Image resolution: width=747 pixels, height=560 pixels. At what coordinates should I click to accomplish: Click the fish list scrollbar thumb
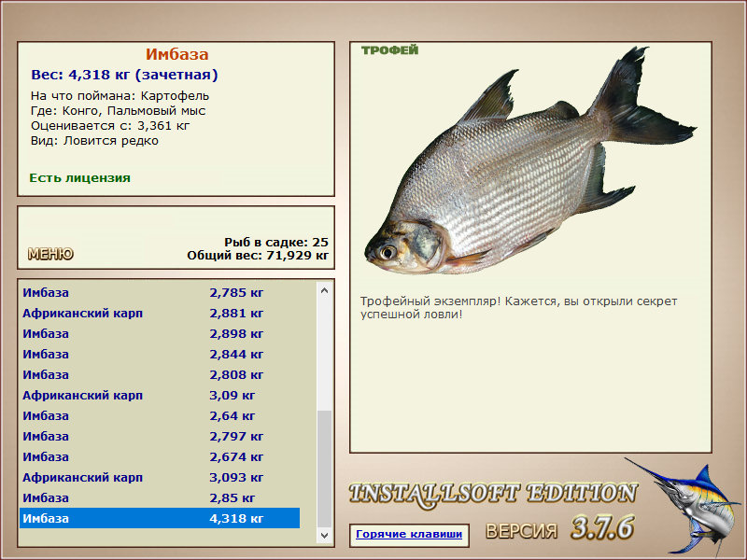[324, 469]
